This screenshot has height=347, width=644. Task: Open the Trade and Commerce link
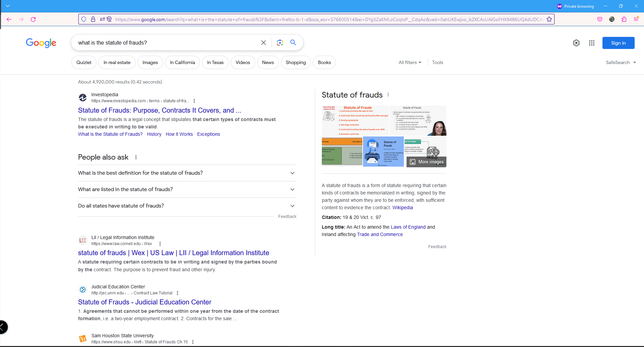click(380, 234)
